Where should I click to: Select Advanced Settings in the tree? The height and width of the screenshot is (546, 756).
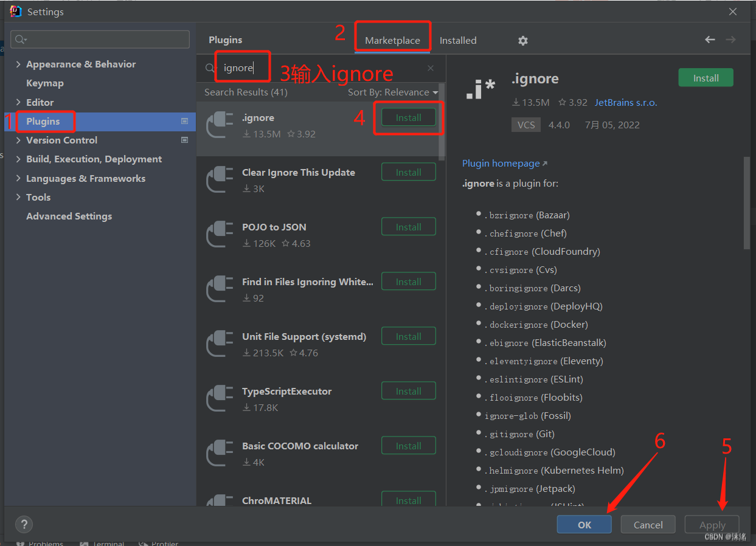69,216
